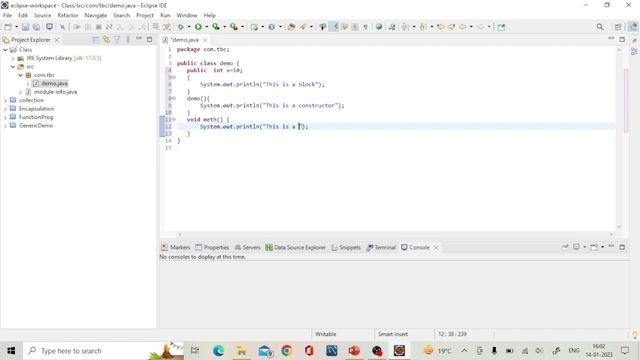
Task: Start debugging with the bug Debug icon
Action: [180, 27]
